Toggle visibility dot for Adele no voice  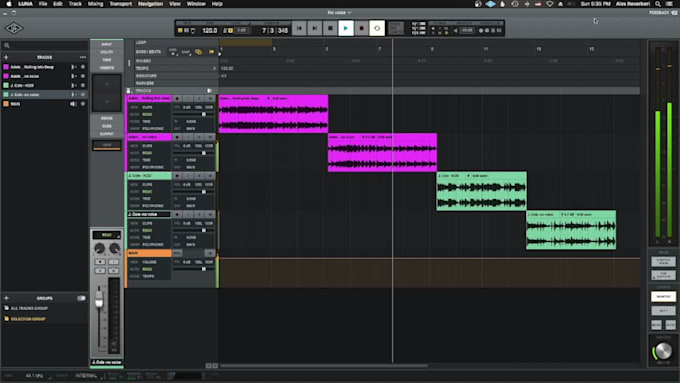point(83,76)
